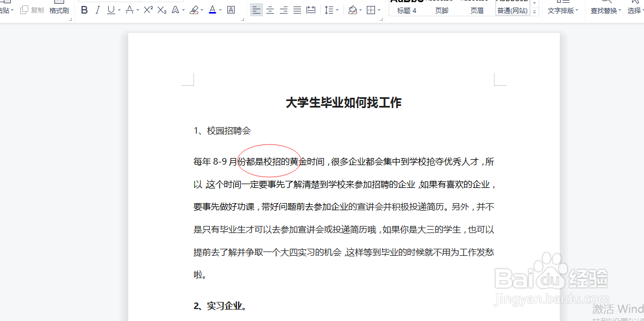Click line starting 是只有毕业生才可以
The height and width of the screenshot is (321, 644).
[344, 229]
